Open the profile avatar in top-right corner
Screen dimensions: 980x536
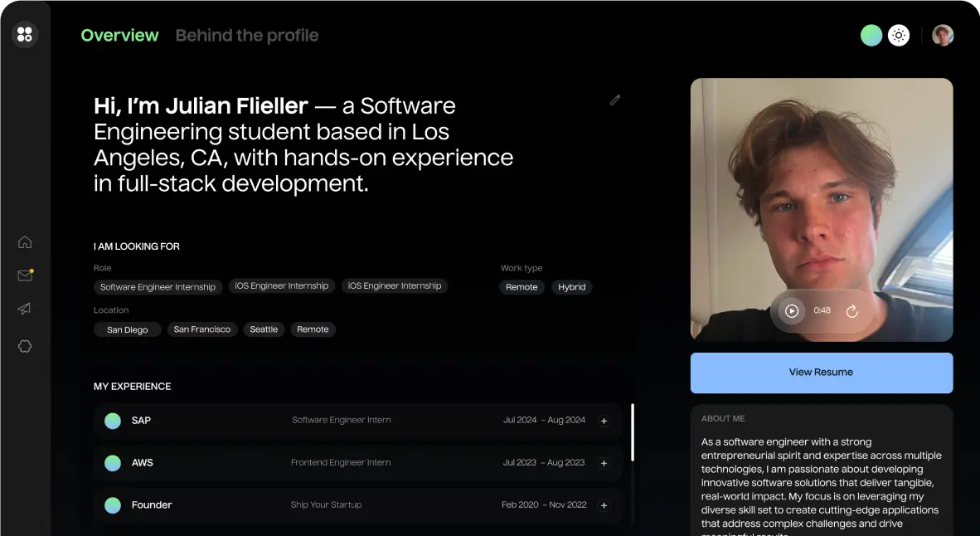[x=943, y=35]
